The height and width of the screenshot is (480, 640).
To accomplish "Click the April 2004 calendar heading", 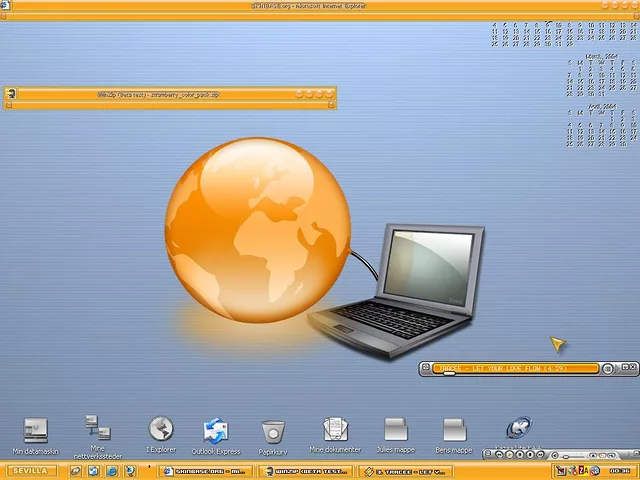I will click(601, 106).
